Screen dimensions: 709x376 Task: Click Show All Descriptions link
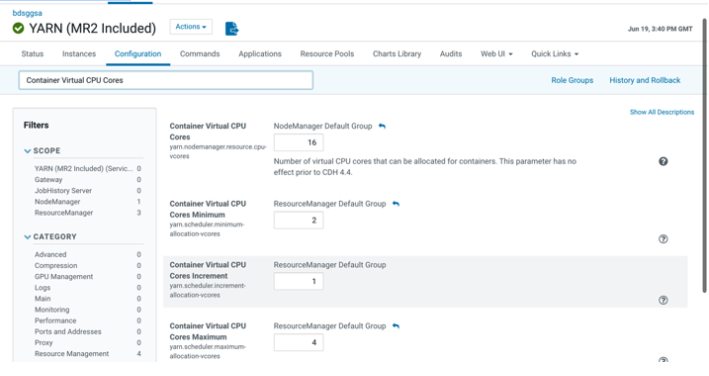[x=662, y=112]
